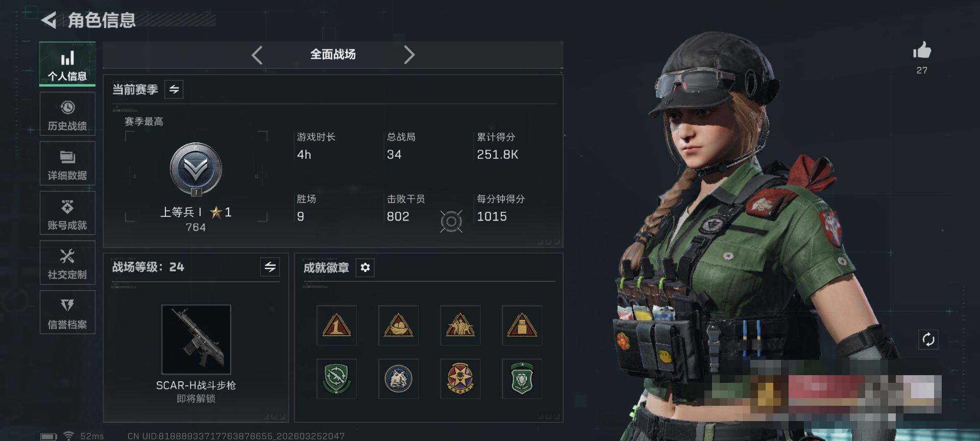This screenshot has width=980, height=441.
Task: Open 社交定制 customization section
Action: click(x=67, y=263)
